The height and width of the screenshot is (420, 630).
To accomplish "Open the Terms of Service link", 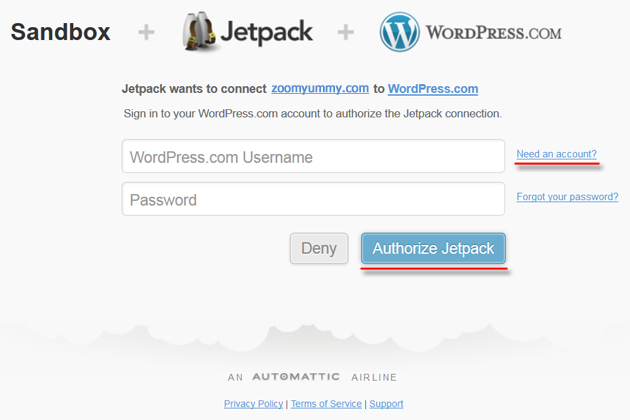I will click(326, 404).
